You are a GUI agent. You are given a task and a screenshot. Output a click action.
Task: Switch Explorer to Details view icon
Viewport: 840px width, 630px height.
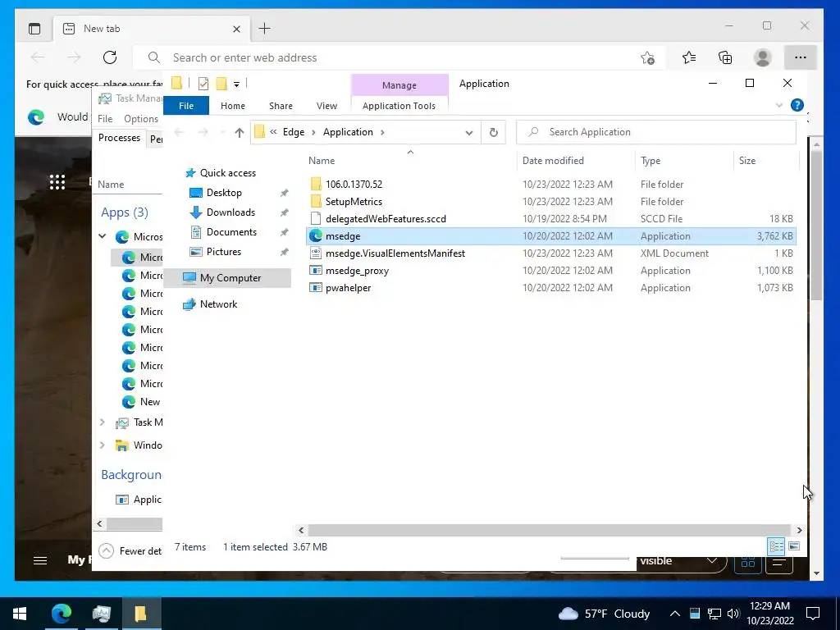(x=776, y=546)
